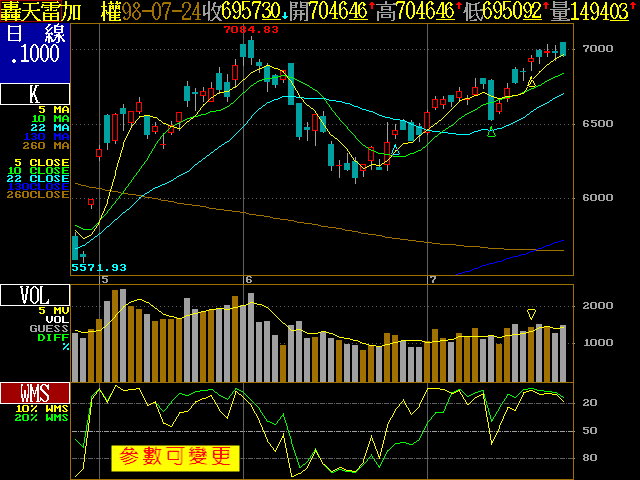Select the red WMS indicator box
The width and height of the screenshot is (640, 480).
click(x=35, y=392)
